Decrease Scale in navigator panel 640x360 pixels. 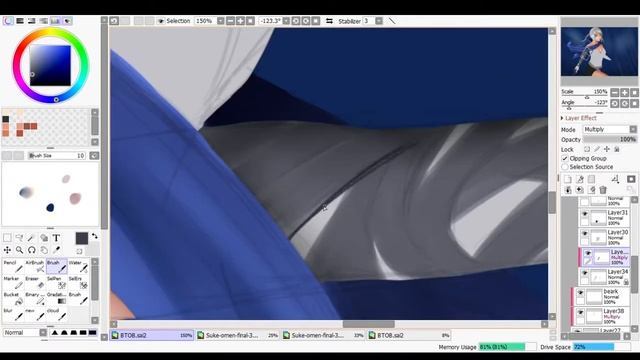pos(615,93)
